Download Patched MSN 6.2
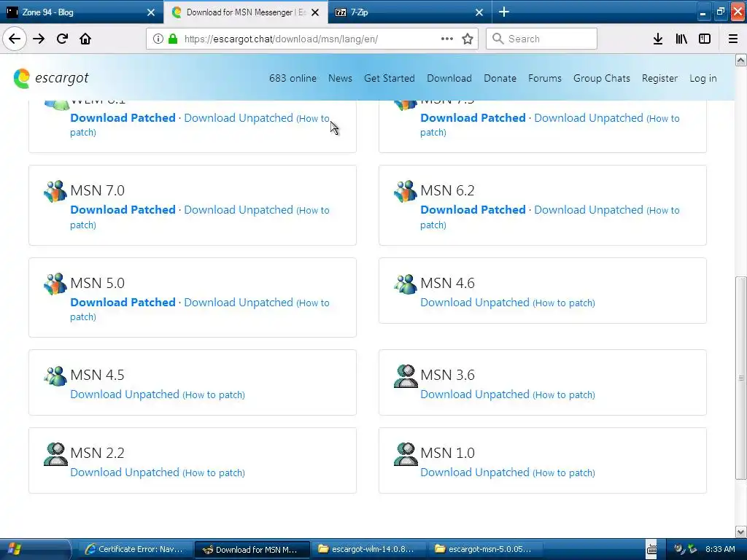This screenshot has height=560, width=747. click(473, 209)
